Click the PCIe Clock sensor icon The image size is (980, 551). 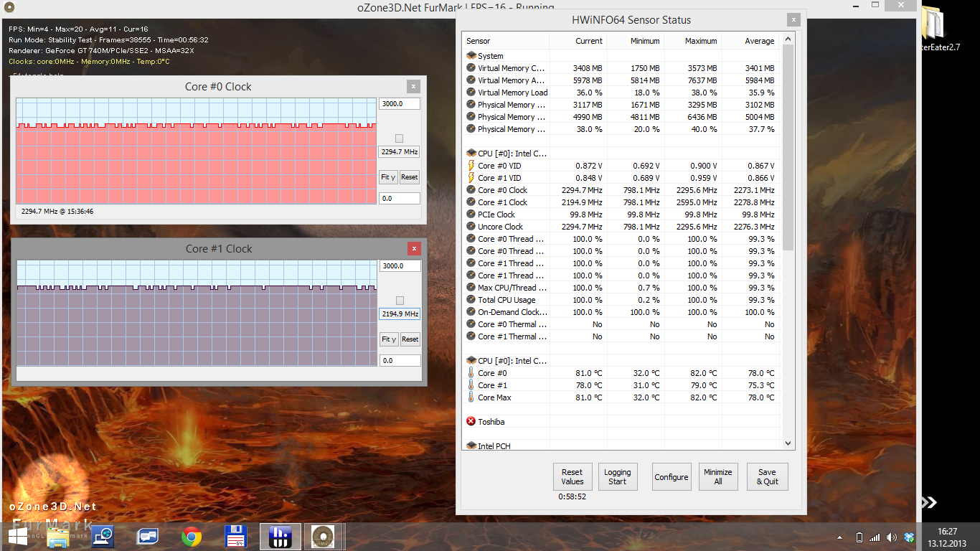tap(471, 215)
